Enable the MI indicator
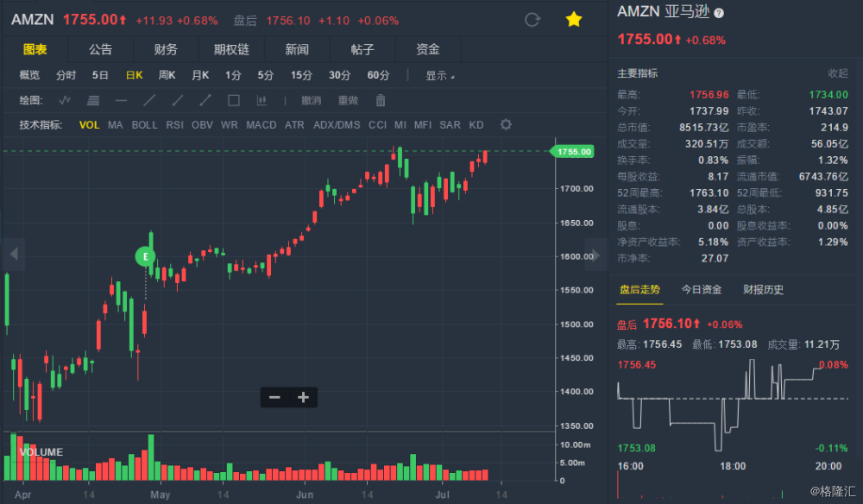863x504 pixels. click(x=400, y=125)
